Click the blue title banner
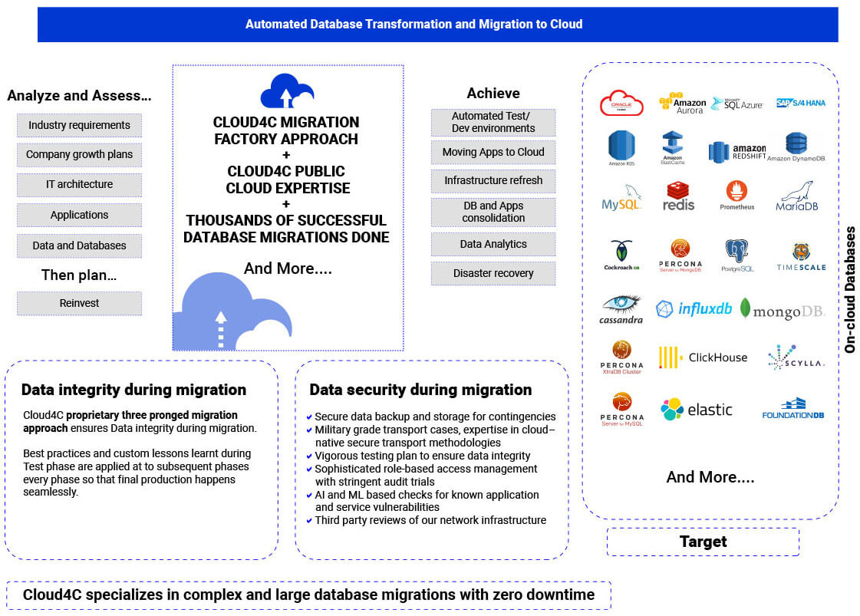The height and width of the screenshot is (616, 860). [x=438, y=24]
